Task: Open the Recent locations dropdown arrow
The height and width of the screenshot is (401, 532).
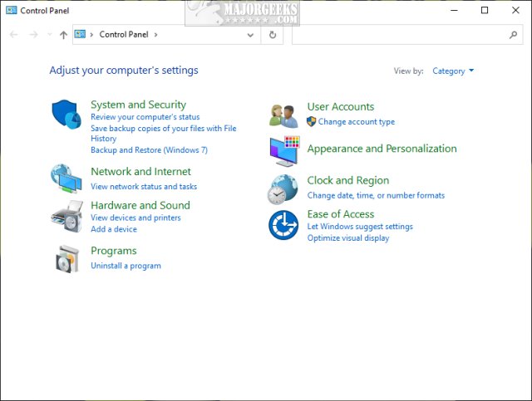Action: click(x=50, y=35)
